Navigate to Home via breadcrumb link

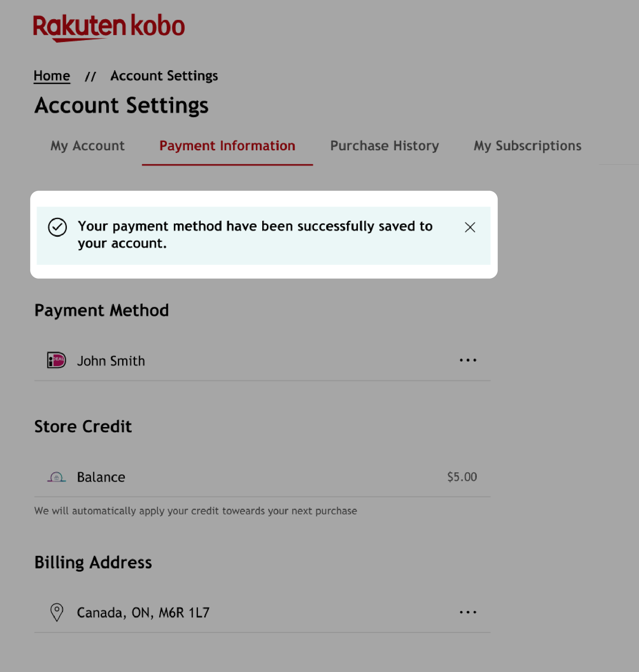tap(52, 75)
